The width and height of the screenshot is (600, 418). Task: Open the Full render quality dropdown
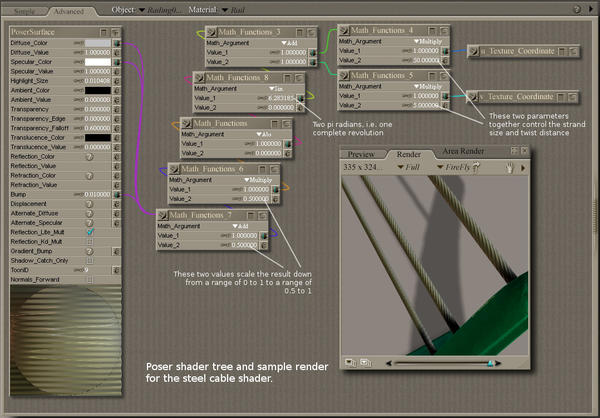409,167
